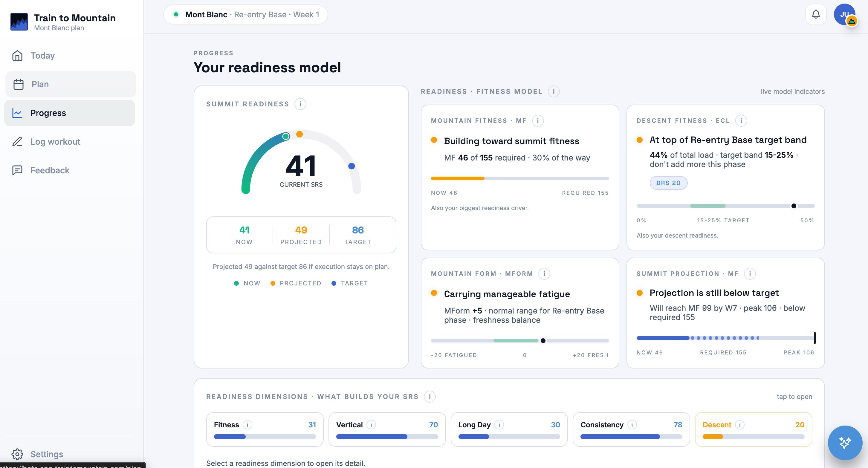Screen dimensions: 868x468
Task: Click the DRS 20 badge
Action: (669, 183)
